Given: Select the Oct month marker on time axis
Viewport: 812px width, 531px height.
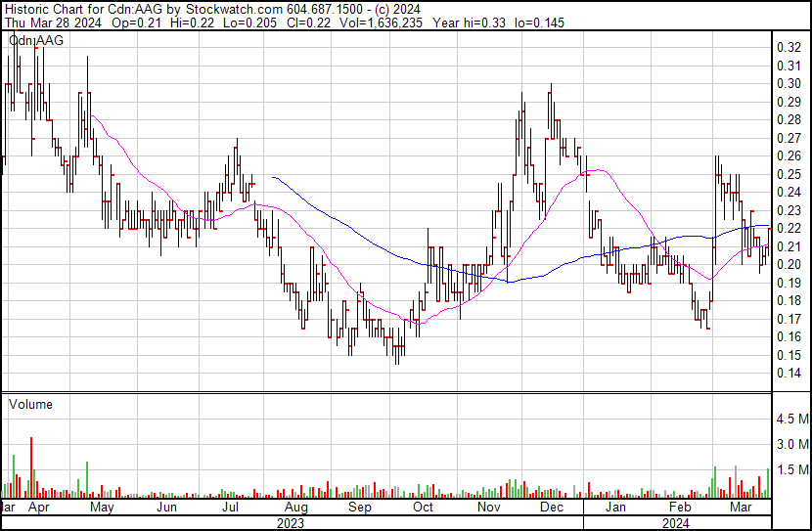Looking at the screenshot, I should point(423,508).
